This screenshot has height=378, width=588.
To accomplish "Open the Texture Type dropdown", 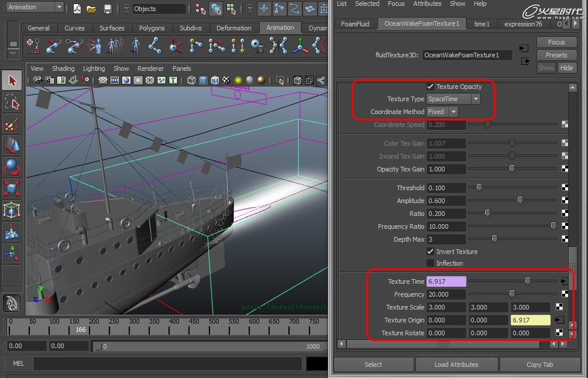I will point(453,99).
